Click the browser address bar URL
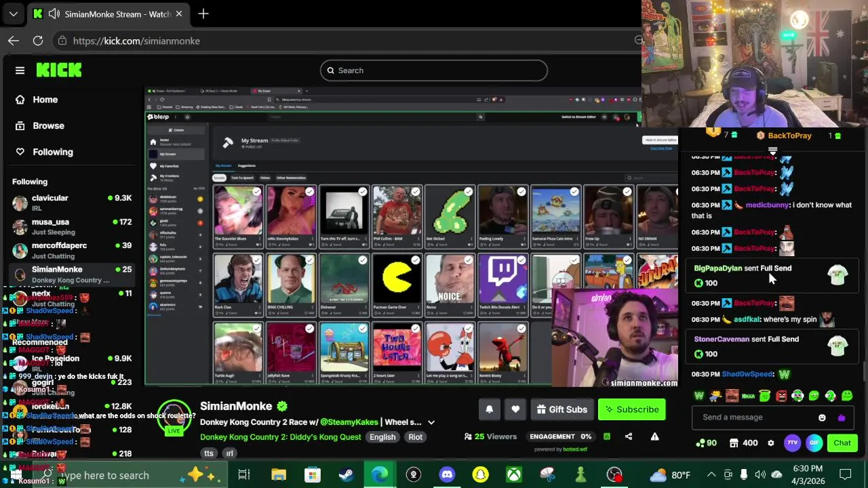The width and height of the screenshot is (868, 488). [x=136, y=41]
